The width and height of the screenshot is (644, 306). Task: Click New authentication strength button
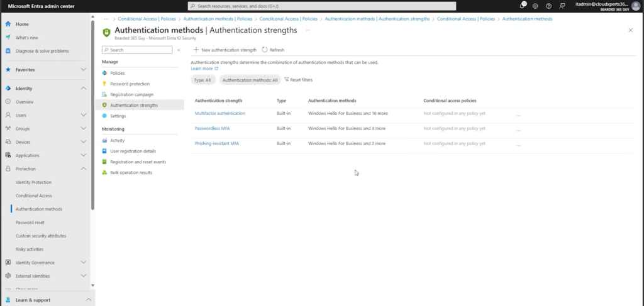[x=225, y=50]
